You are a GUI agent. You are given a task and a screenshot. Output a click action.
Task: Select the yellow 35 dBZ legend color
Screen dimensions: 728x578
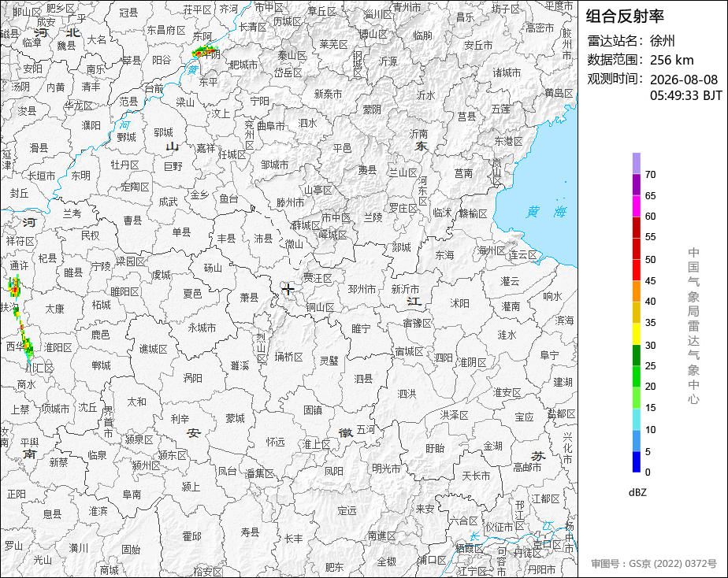(636, 313)
